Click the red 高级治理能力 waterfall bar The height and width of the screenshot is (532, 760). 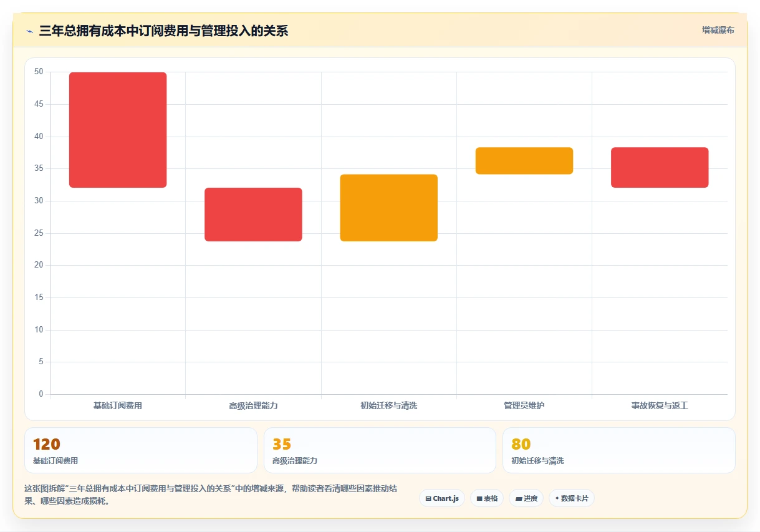pos(253,215)
